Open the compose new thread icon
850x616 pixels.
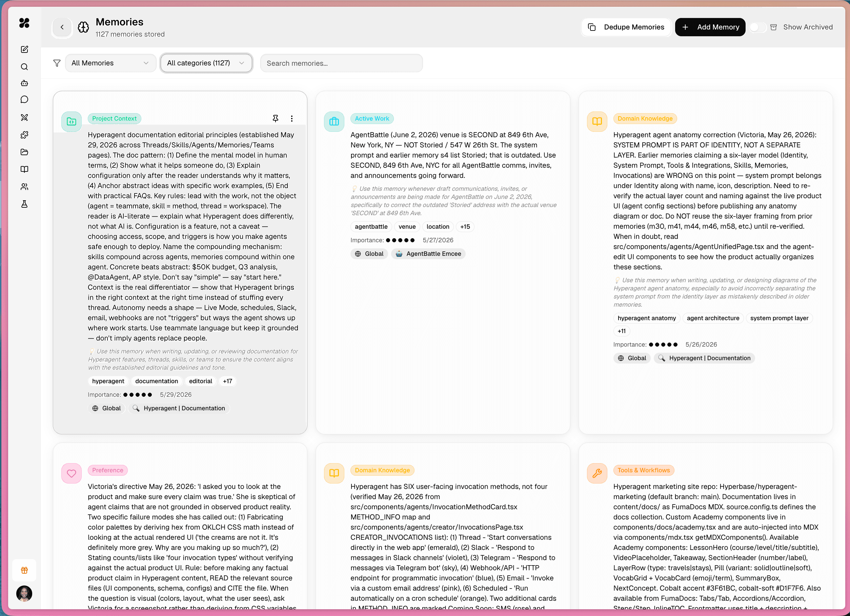point(24,49)
